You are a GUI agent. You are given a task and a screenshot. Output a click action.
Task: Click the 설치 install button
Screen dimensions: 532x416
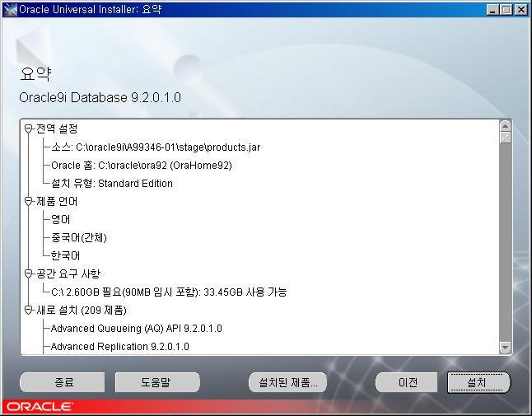click(x=478, y=383)
